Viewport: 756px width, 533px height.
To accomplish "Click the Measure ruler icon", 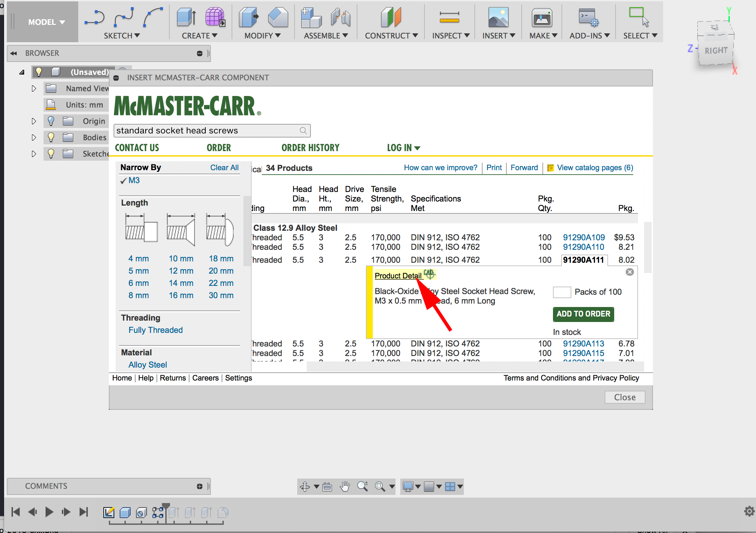I will pos(449,18).
